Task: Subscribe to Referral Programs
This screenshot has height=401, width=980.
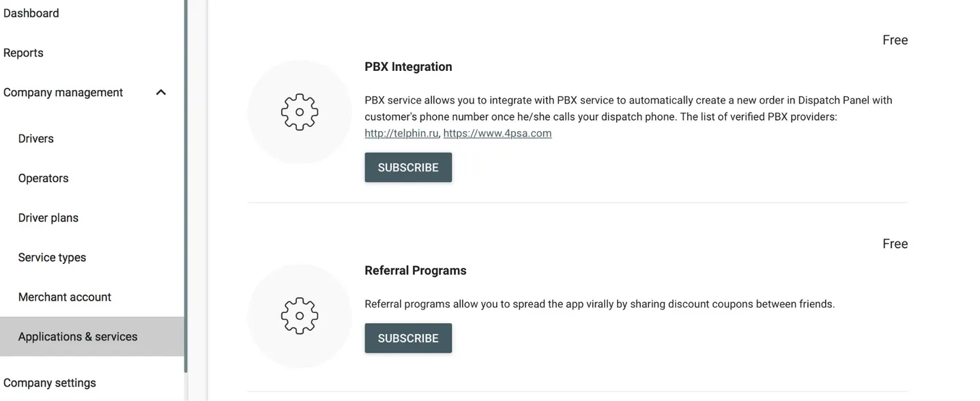Action: point(408,338)
